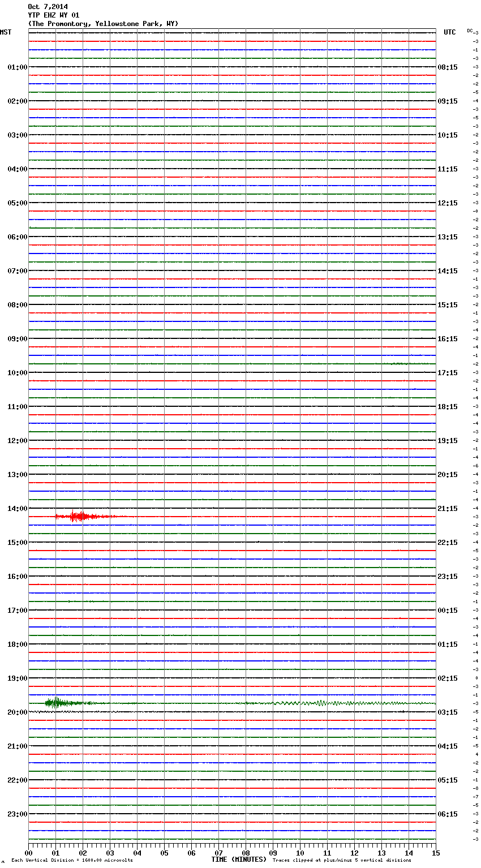Select the station code 'YTP EHZ WY 01'
Image resolution: width=481 pixels, height=868 pixels.
[54, 15]
